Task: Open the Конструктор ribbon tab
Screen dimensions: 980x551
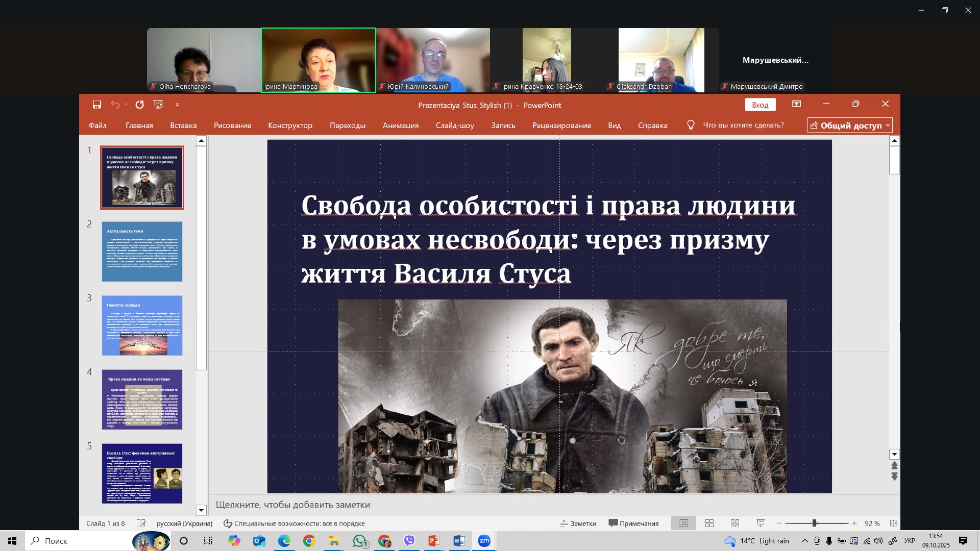Action: click(x=290, y=126)
